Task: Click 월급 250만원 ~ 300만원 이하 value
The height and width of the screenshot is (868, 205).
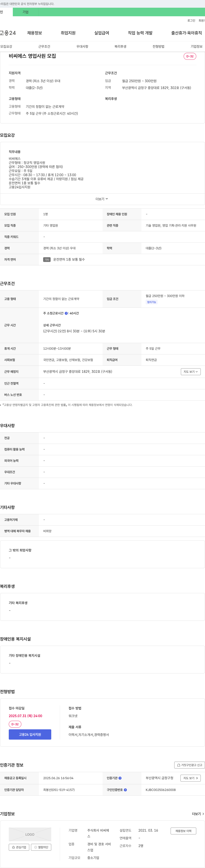Action: click(x=165, y=296)
